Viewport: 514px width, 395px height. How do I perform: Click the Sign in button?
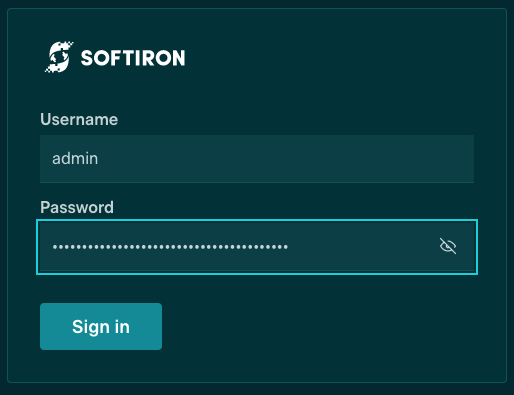(101, 326)
